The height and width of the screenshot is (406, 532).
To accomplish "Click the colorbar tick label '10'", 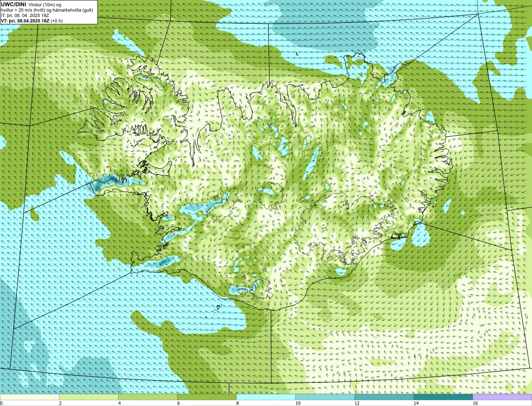I will pyautogui.click(x=298, y=403).
